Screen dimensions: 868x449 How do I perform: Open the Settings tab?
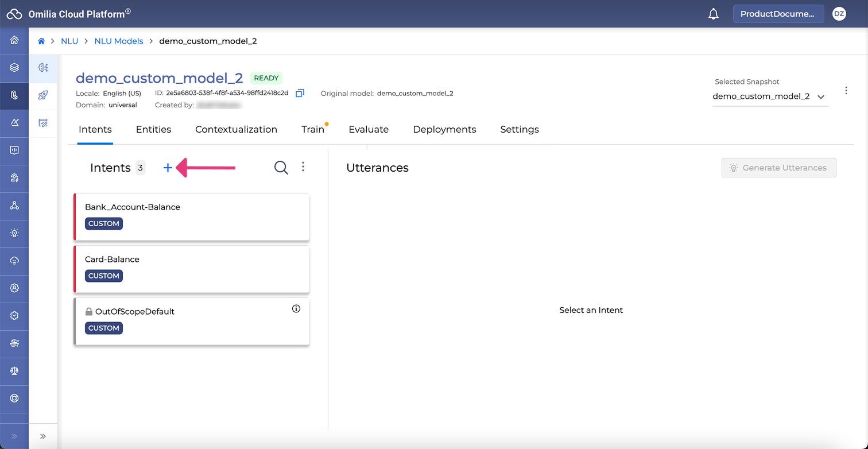point(520,129)
